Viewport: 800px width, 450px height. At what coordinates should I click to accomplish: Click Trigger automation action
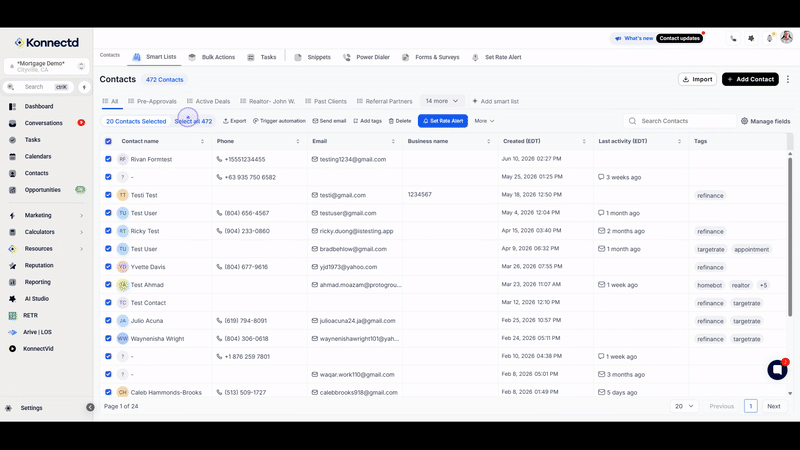click(279, 121)
